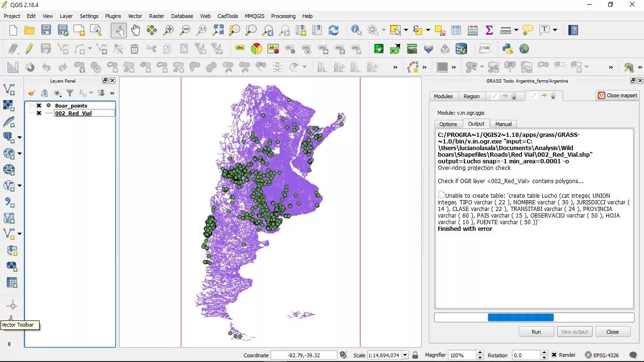This screenshot has width=644, height=362.
Task: Delete selected features with trash icon
Action: [134, 49]
